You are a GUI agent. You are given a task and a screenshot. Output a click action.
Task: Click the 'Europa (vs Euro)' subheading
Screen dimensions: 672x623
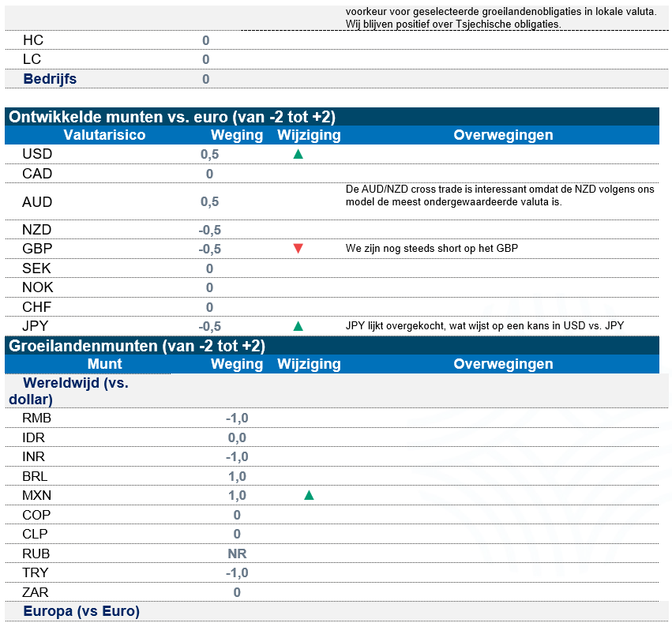click(81, 611)
